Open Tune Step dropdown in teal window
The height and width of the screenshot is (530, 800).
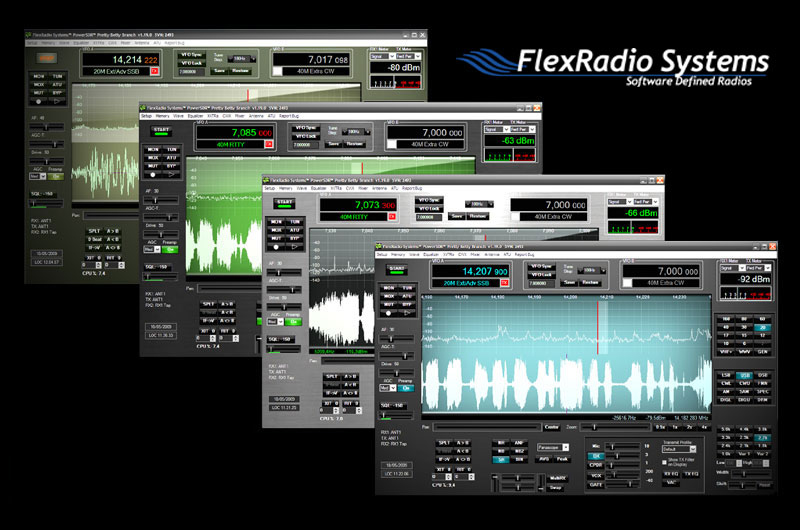(593, 270)
